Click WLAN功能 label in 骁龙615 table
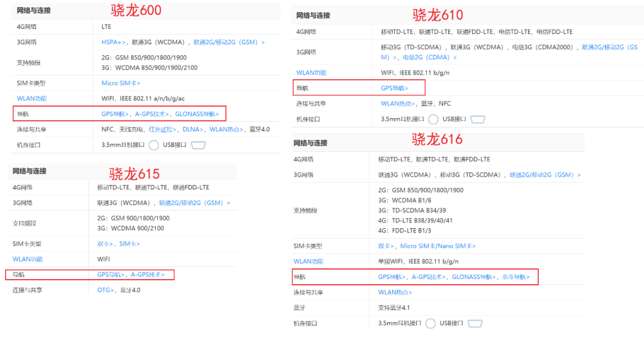Viewport: 644px width, 337px height. tap(28, 259)
